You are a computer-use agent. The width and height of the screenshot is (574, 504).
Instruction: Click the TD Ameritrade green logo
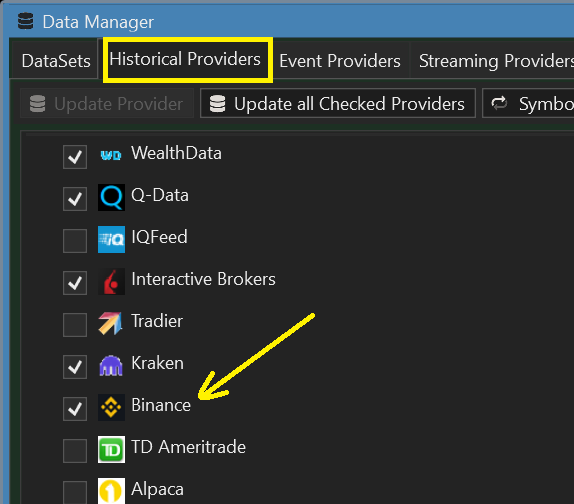pos(111,449)
